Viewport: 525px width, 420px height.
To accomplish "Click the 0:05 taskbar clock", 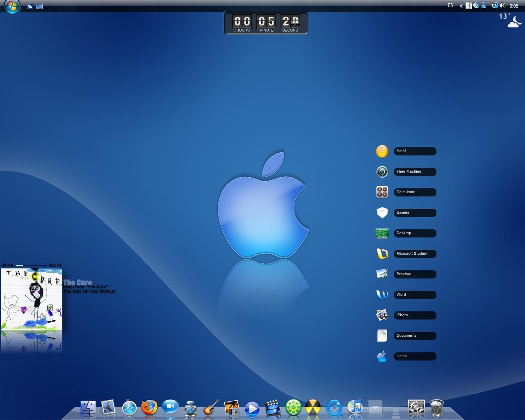I will pos(514,6).
